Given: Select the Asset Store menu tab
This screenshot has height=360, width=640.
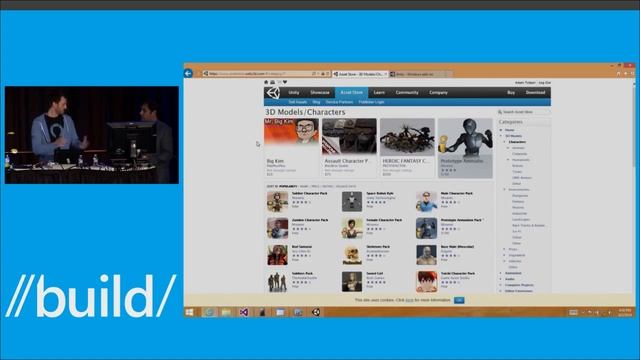Looking at the screenshot, I should coord(351,93).
